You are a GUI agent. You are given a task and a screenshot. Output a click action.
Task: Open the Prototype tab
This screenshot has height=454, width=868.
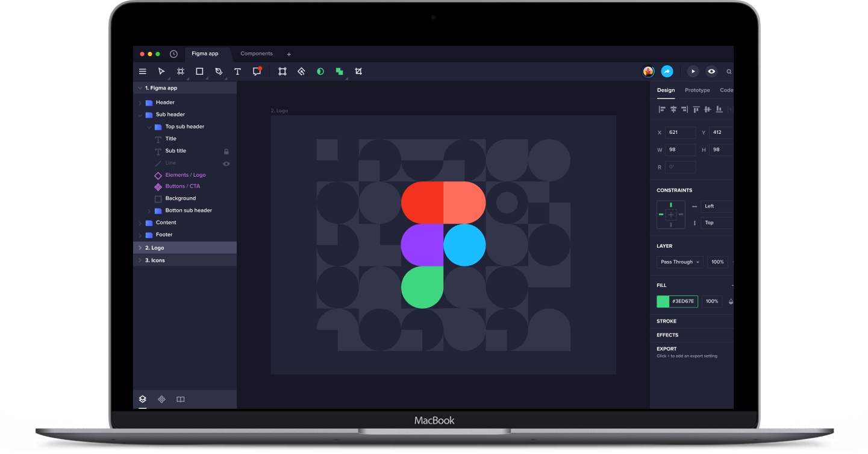click(x=697, y=90)
